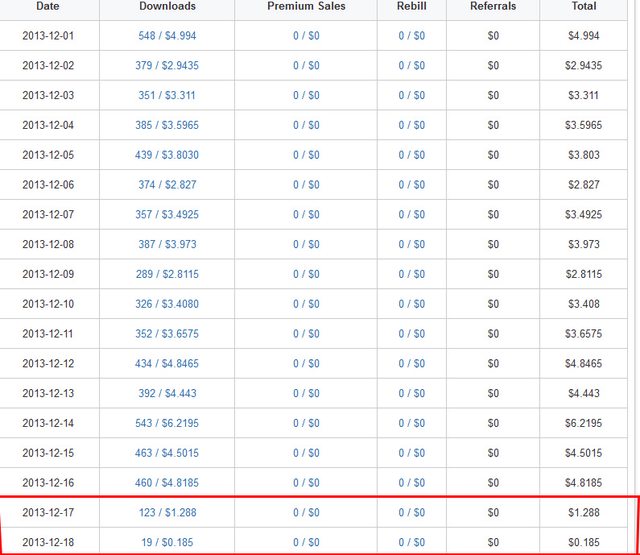Click Rebill link in the 2013-12-03 row
This screenshot has height=555, width=640.
pos(411,96)
